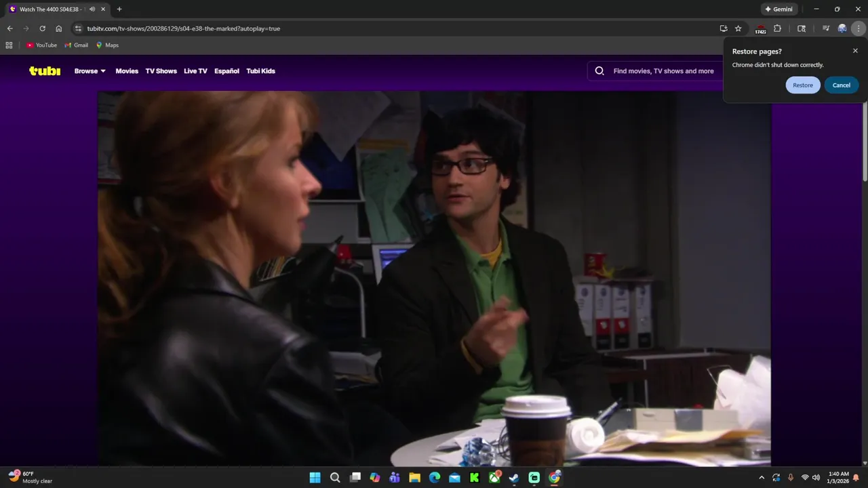
Task: Bookmark this tab with the star icon
Action: pos(738,28)
